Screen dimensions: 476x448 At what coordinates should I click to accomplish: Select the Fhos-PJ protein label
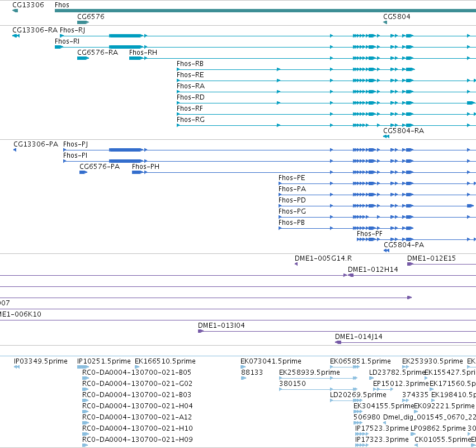click(x=76, y=144)
